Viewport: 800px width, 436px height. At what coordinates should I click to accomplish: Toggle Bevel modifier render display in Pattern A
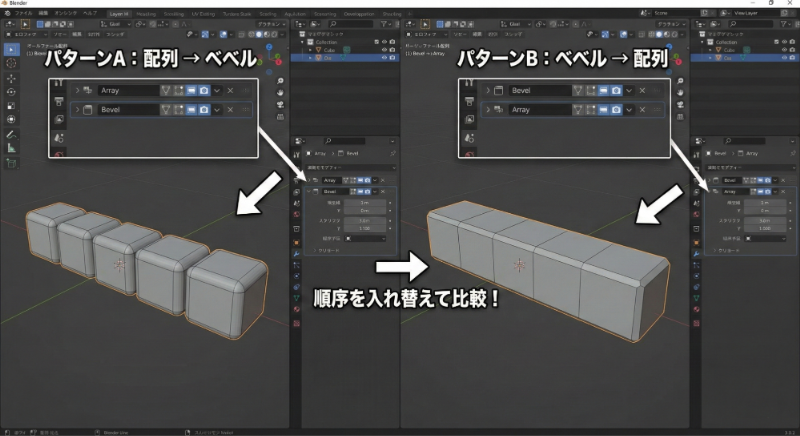(367, 191)
